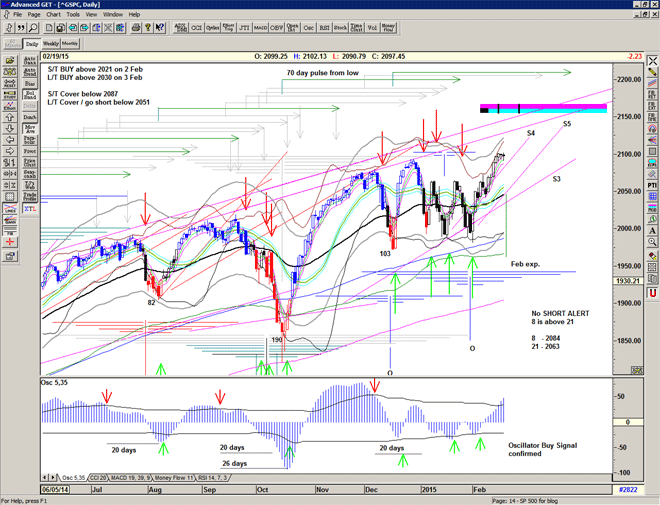Screen dimensions: 660x505
Task: Switch to the Daily timeframe button
Action: (x=32, y=44)
